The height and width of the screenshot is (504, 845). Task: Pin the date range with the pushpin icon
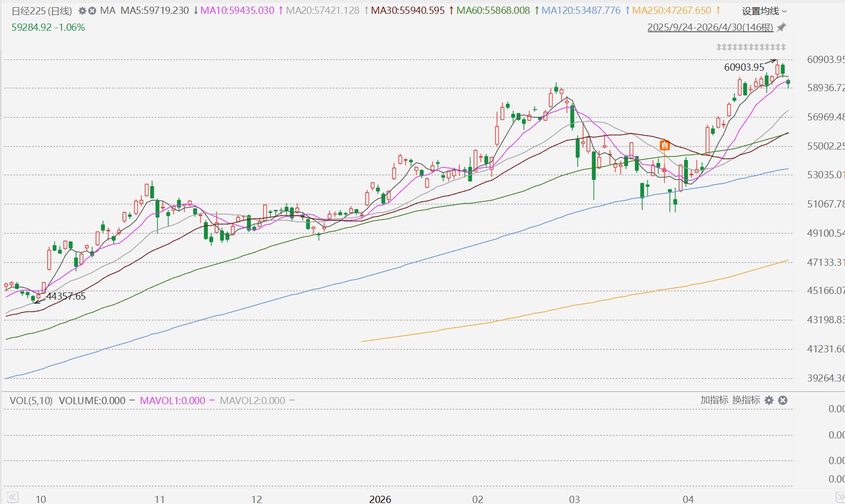[x=781, y=28]
